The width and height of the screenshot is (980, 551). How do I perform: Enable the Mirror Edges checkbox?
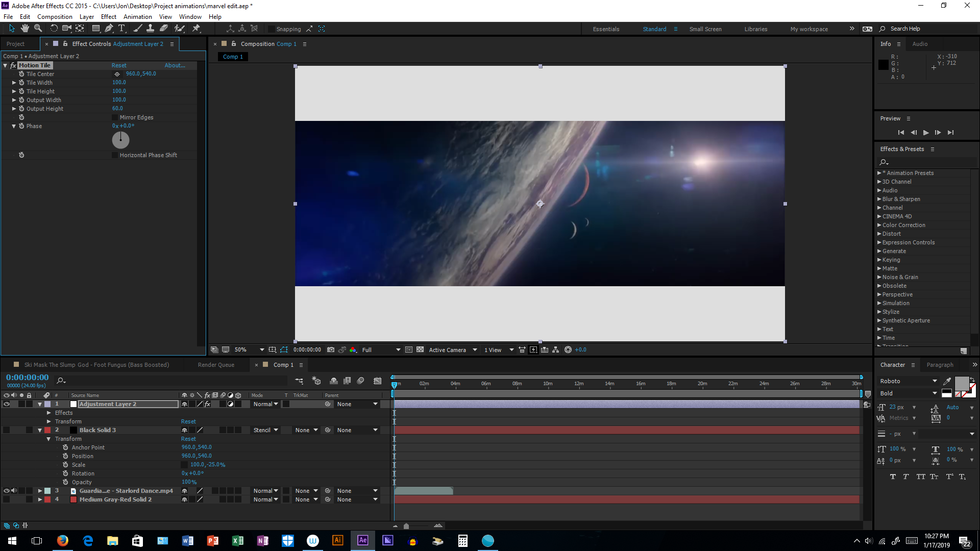(x=115, y=117)
